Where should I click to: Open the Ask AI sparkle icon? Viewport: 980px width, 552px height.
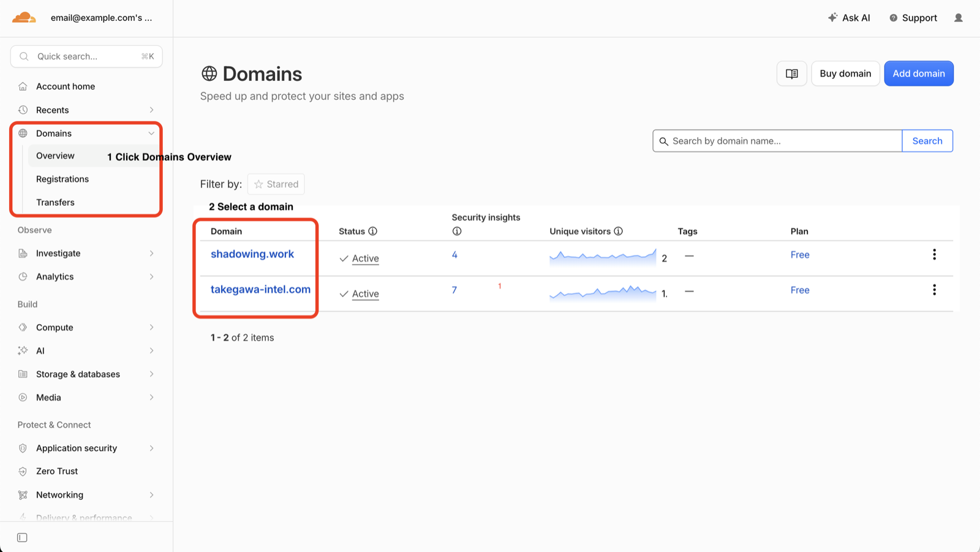832,18
